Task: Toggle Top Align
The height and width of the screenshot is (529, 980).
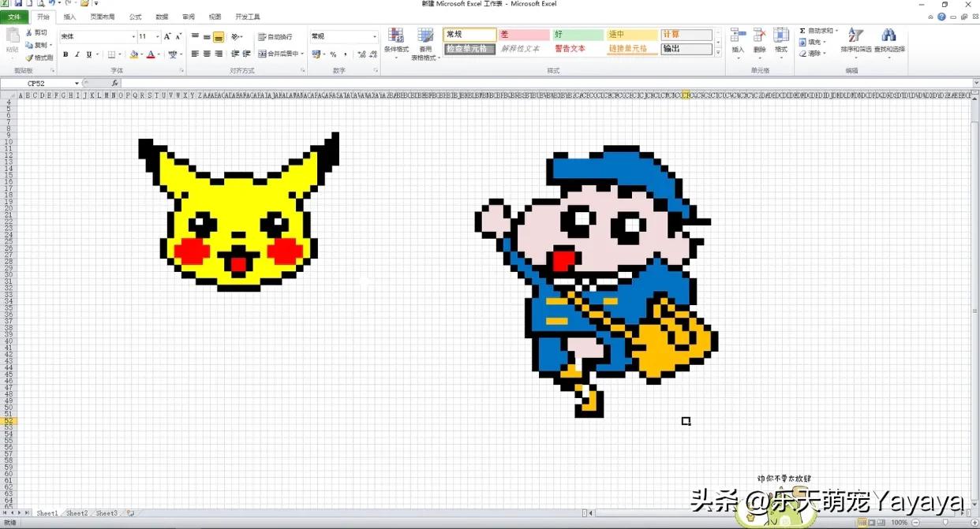Action: 195,36
